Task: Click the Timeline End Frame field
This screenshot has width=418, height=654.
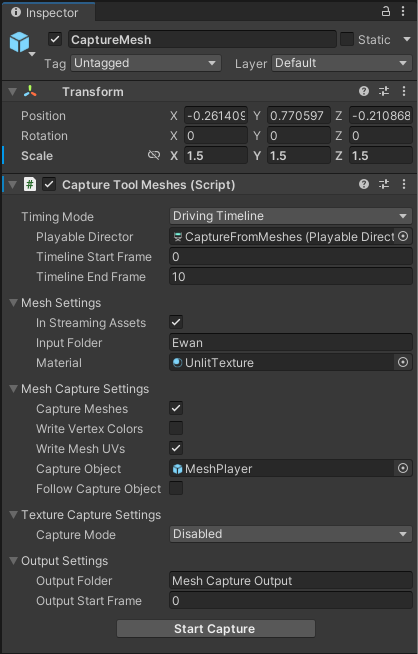Action: pos(291,277)
